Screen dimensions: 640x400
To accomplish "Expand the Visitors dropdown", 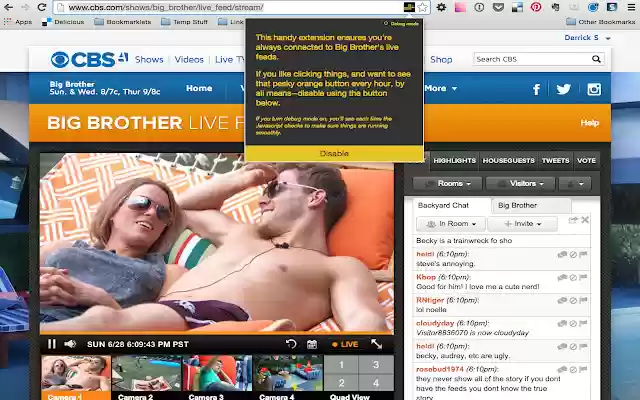I will tap(520, 184).
